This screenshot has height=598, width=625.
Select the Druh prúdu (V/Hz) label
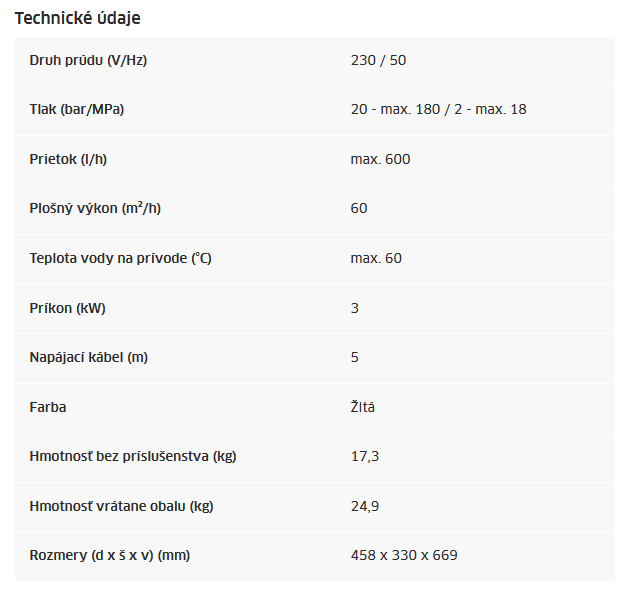tap(88, 60)
